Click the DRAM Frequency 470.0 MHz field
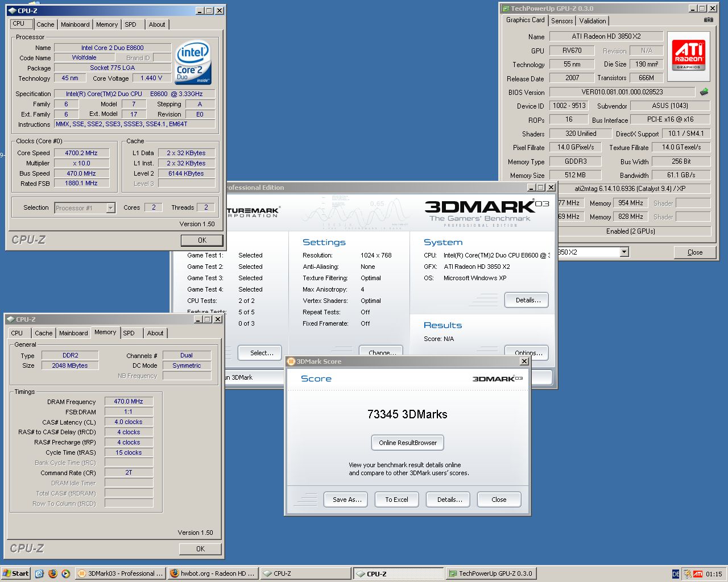This screenshot has height=582, width=728. (x=129, y=401)
